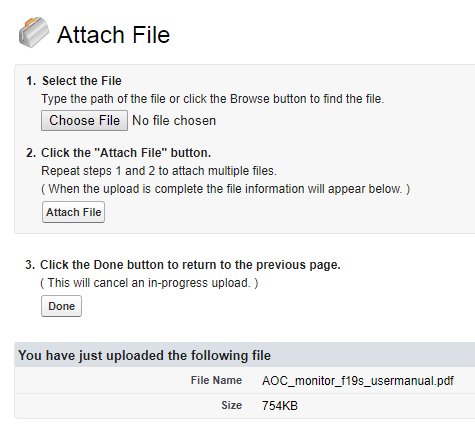Click the "Type the path of the file" instruction

[x=213, y=99]
